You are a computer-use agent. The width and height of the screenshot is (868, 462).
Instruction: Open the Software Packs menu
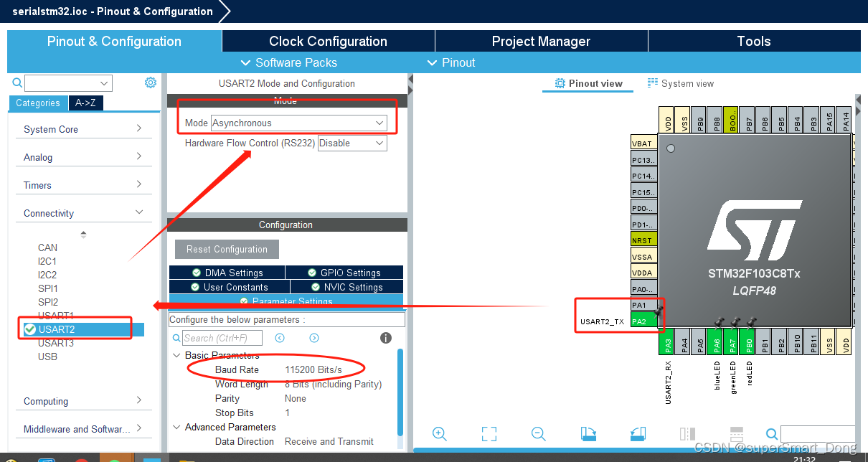288,62
